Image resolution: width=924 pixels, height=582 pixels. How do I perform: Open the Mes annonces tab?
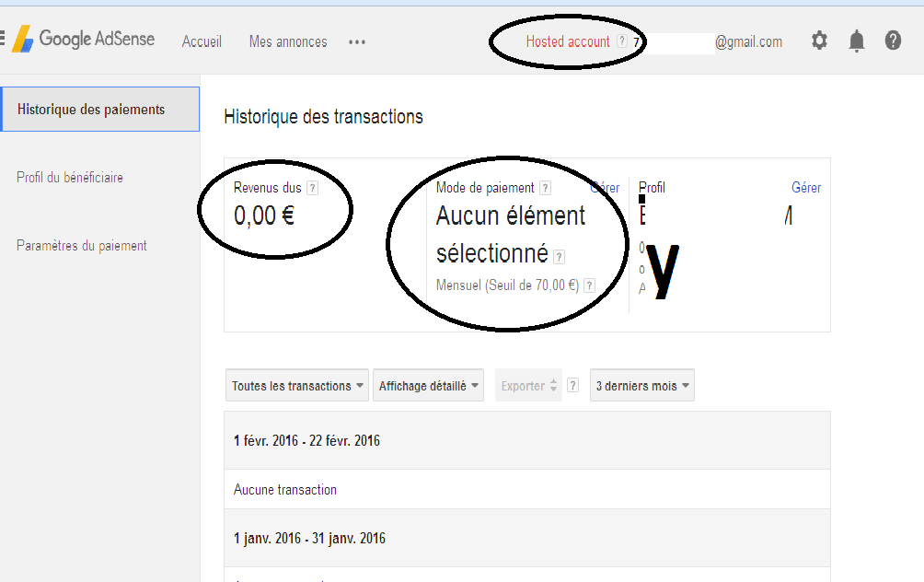click(x=288, y=41)
